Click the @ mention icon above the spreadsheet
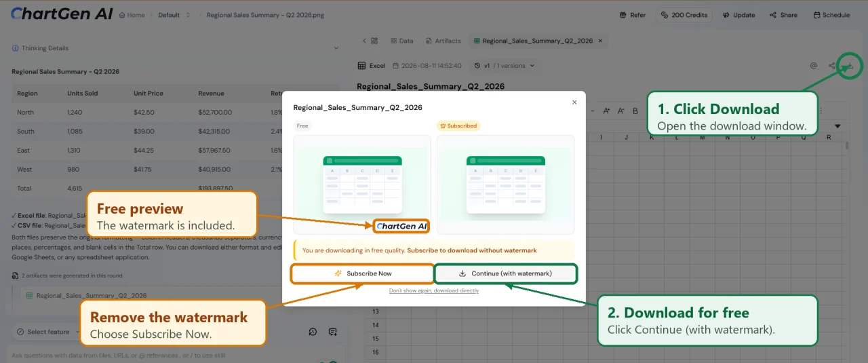The width and height of the screenshot is (868, 363). pyautogui.click(x=814, y=66)
